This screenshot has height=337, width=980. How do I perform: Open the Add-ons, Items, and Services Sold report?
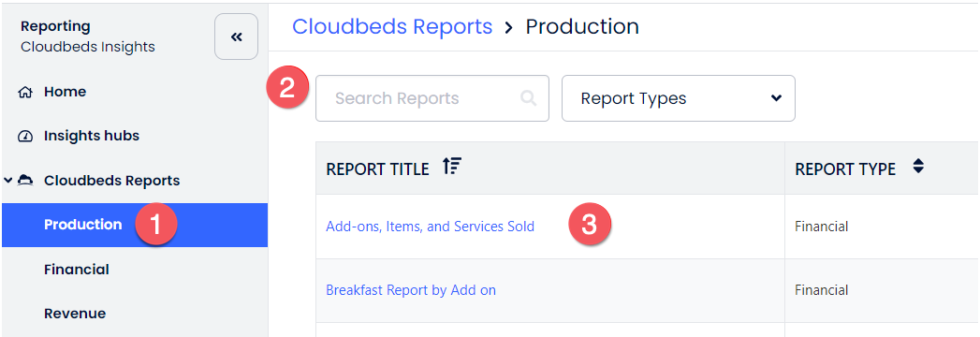(430, 227)
